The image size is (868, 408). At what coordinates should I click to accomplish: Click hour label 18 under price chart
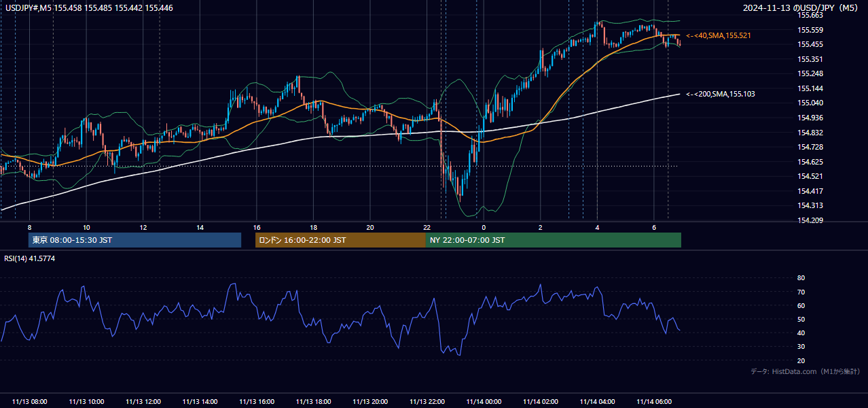[x=313, y=227]
